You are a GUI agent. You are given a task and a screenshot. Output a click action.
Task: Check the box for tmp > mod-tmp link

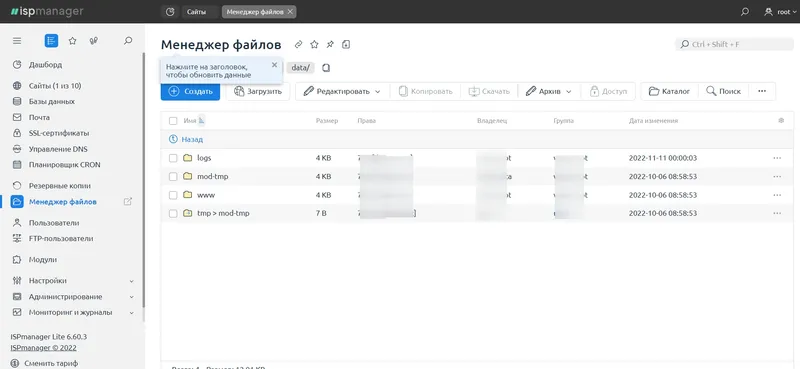(x=173, y=213)
